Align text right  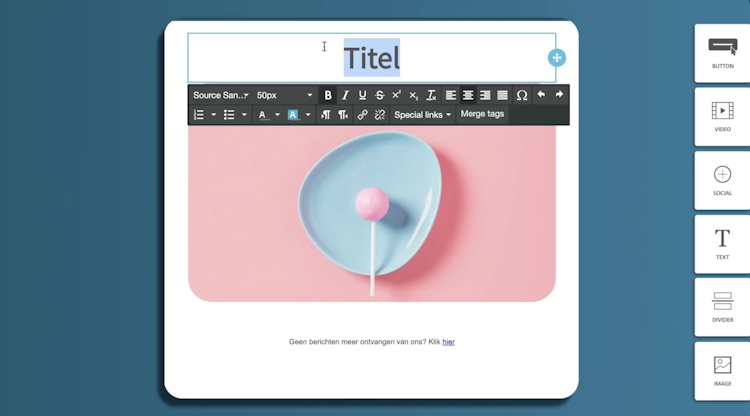click(485, 95)
